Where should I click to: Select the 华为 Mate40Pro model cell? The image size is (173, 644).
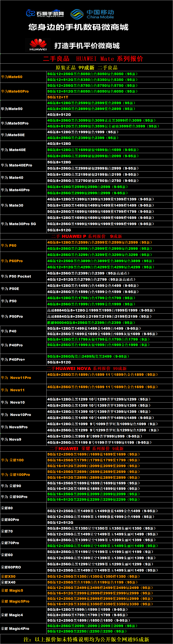pyautogui.click(x=23, y=190)
